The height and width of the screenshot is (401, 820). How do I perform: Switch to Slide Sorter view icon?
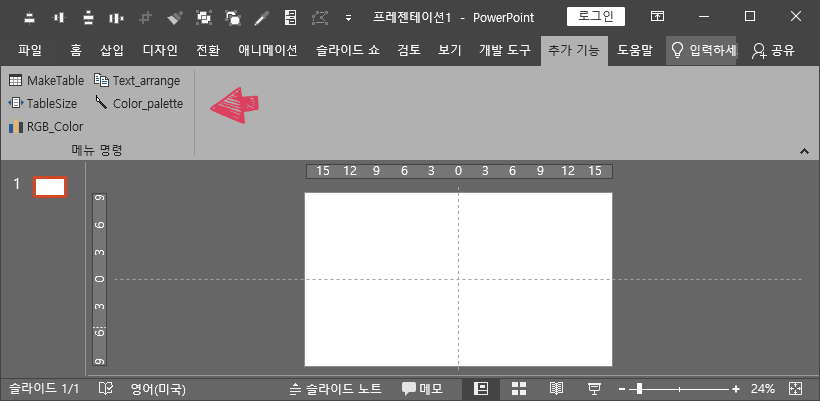[519, 388]
